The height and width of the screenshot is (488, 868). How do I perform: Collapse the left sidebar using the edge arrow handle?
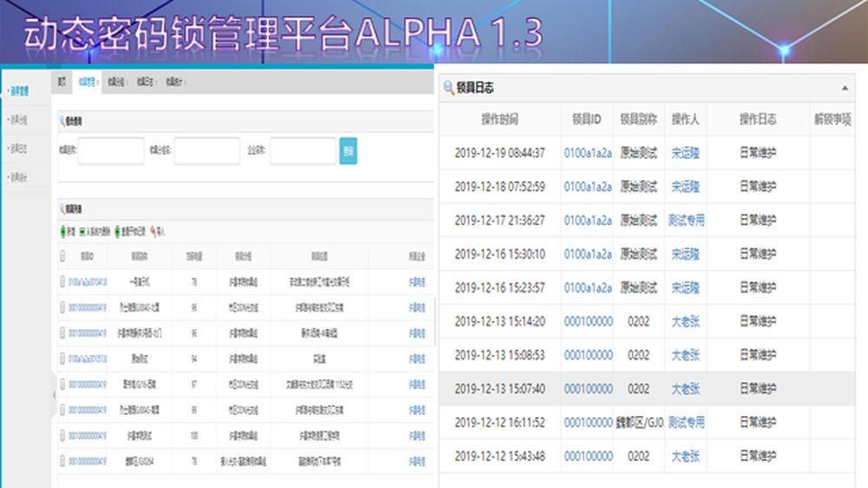54,393
